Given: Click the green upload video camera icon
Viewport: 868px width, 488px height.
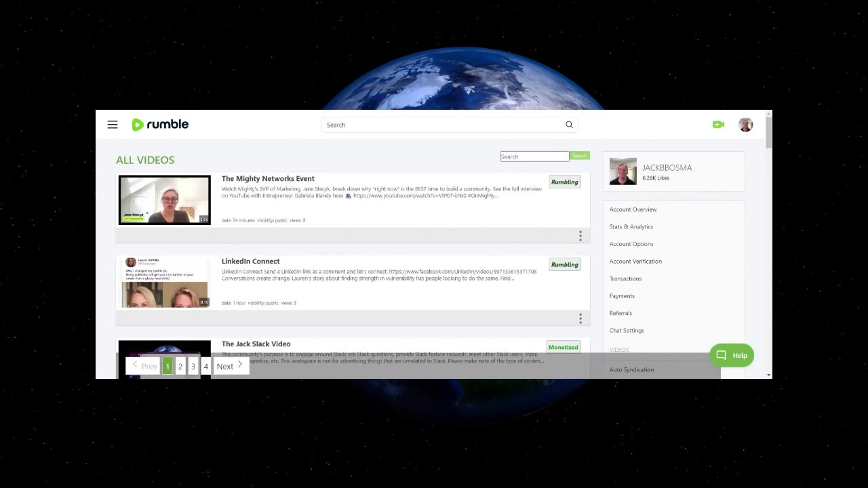Looking at the screenshot, I should coord(718,125).
